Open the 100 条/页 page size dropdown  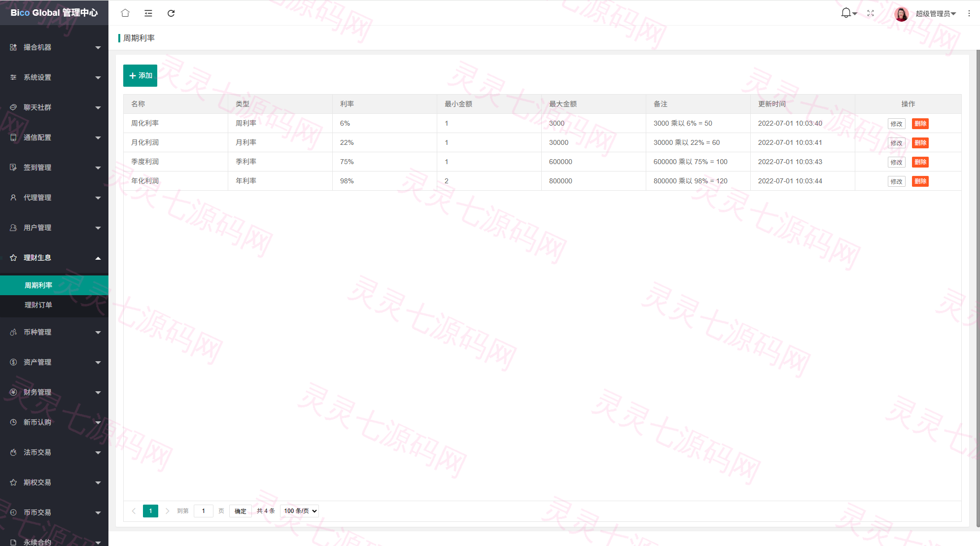pyautogui.click(x=300, y=511)
